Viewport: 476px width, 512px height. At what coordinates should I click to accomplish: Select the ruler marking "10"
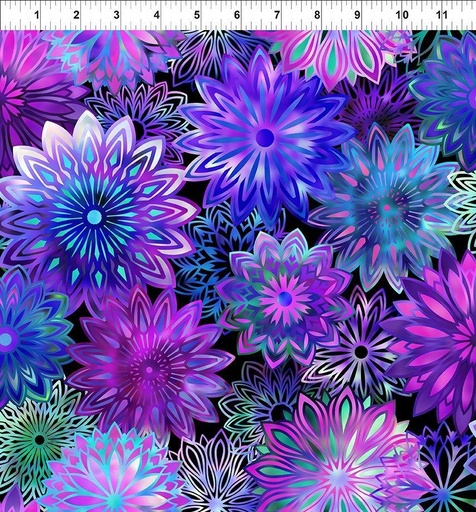[402, 15]
